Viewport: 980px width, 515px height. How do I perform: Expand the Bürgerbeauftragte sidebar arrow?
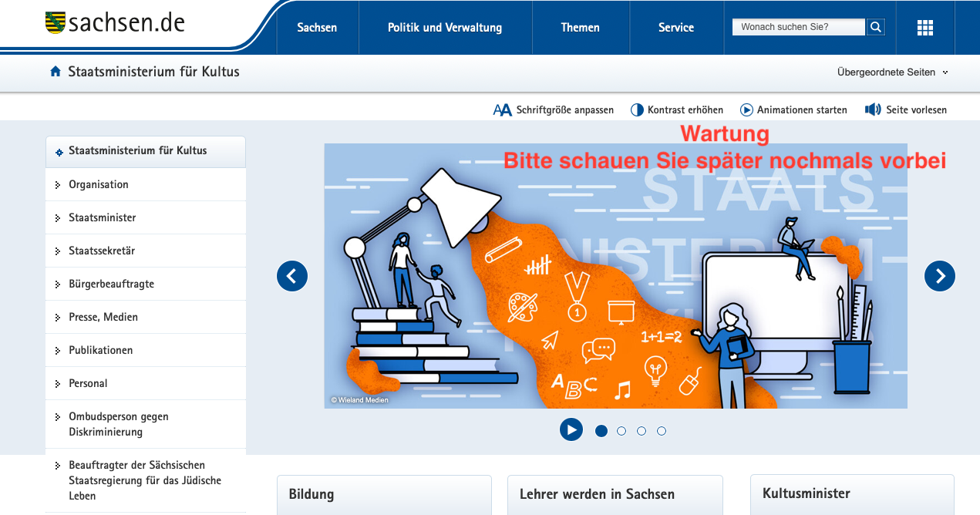pos(58,284)
